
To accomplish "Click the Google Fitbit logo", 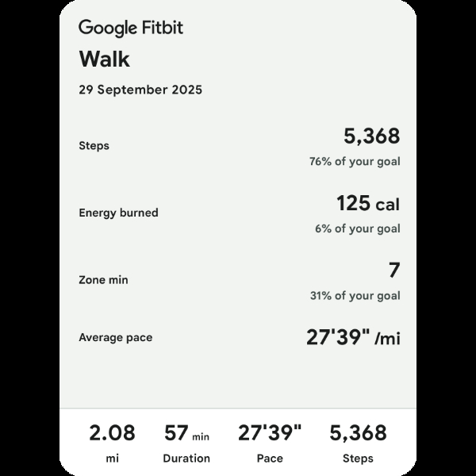I will [131, 28].
